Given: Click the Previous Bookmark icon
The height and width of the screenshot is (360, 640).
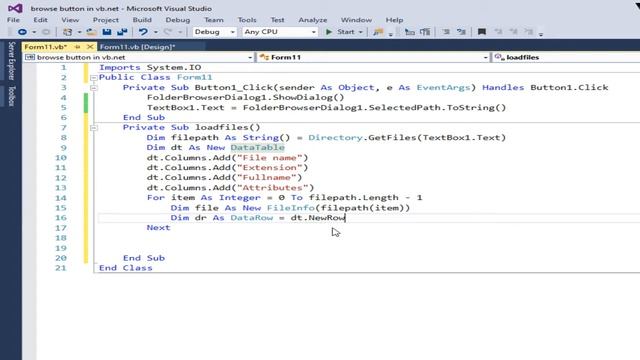Looking at the screenshot, I should tap(498, 32).
